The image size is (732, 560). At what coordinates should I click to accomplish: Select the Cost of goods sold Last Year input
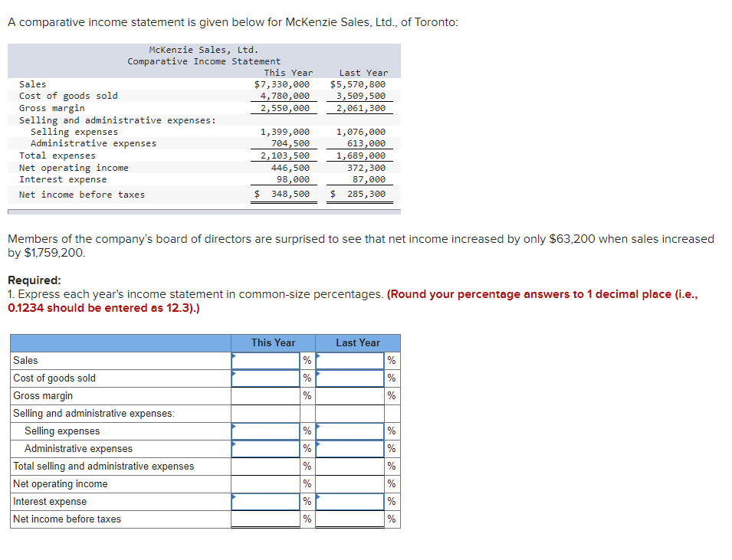tap(349, 378)
